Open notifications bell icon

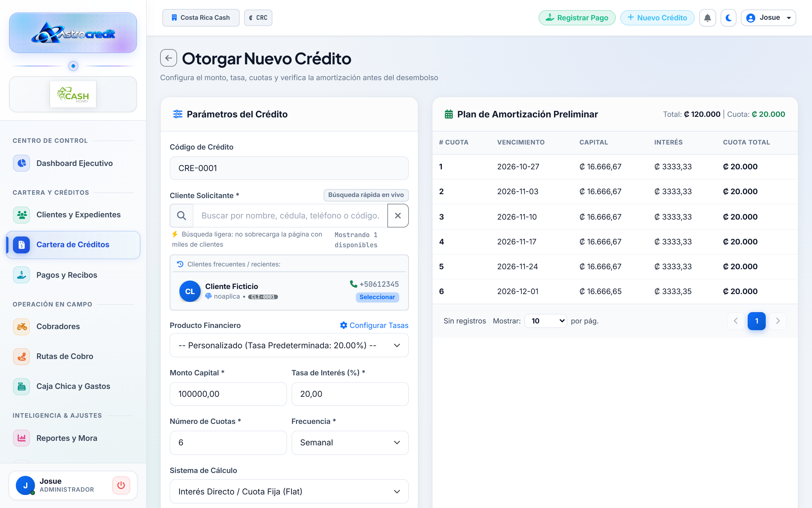point(707,18)
